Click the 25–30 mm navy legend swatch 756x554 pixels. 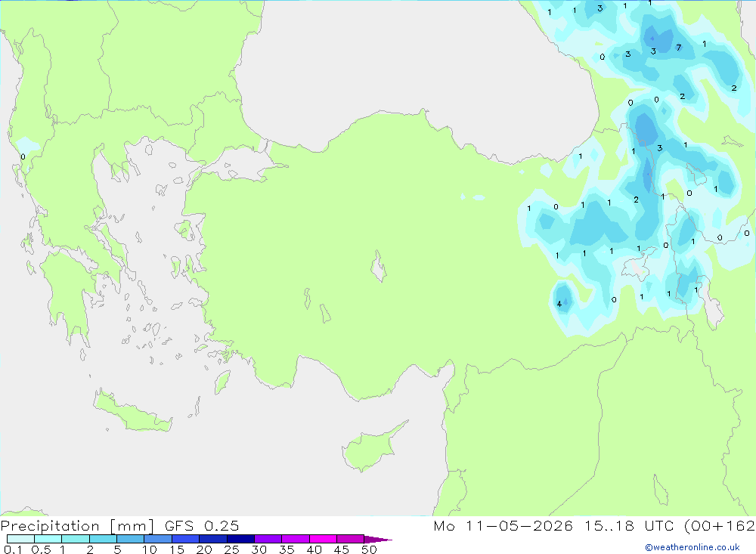point(240,539)
